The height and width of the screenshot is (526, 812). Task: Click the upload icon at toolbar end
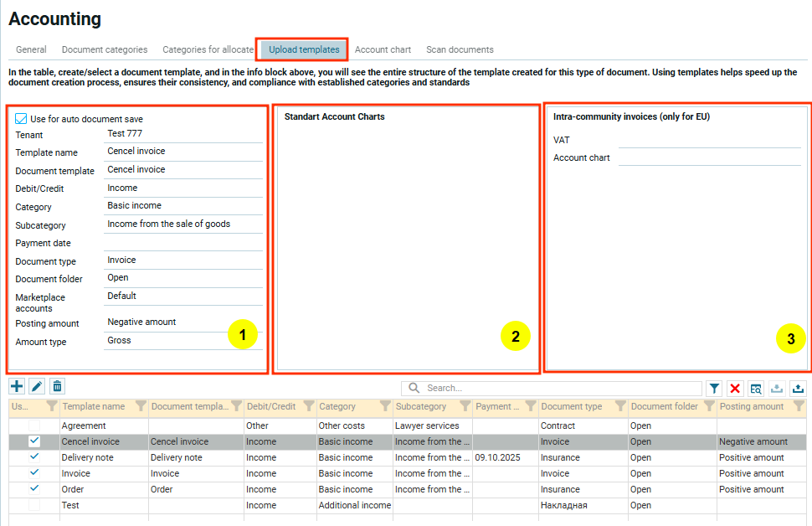coord(798,389)
